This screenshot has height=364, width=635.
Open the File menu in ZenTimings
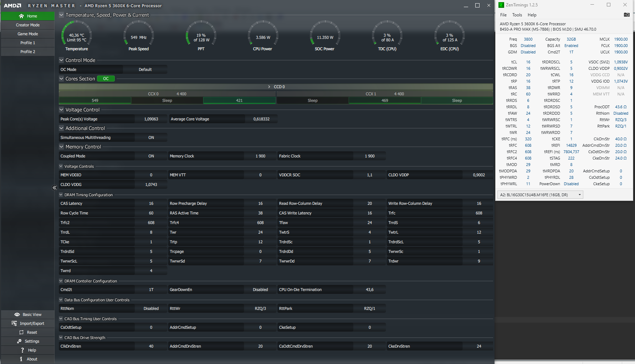point(503,15)
